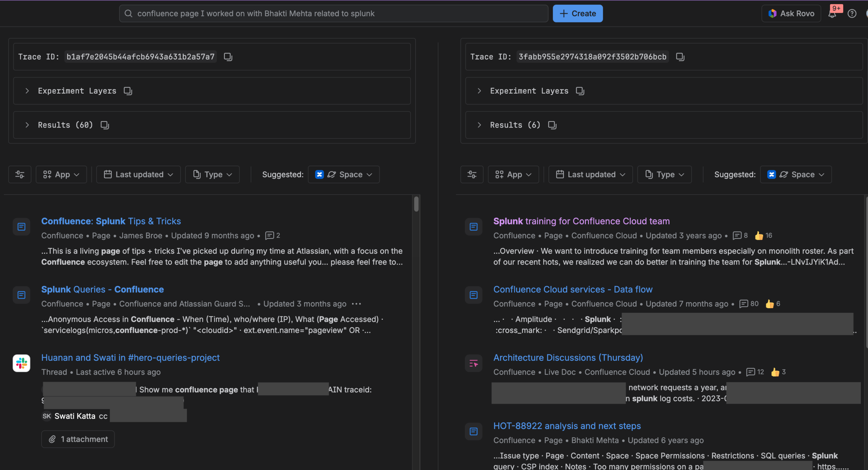The height and width of the screenshot is (470, 868).
Task: Click 'Updated 7 months ago' on Data flow
Action: tap(687, 304)
